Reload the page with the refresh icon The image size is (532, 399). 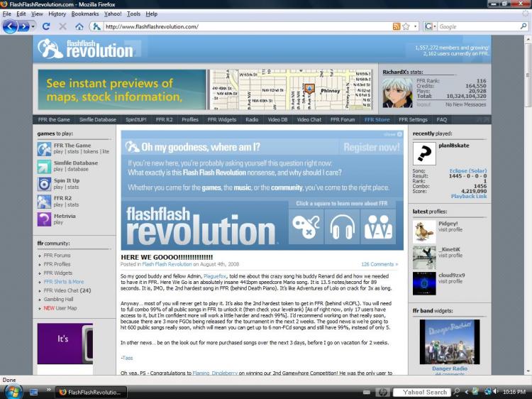[x=46, y=26]
